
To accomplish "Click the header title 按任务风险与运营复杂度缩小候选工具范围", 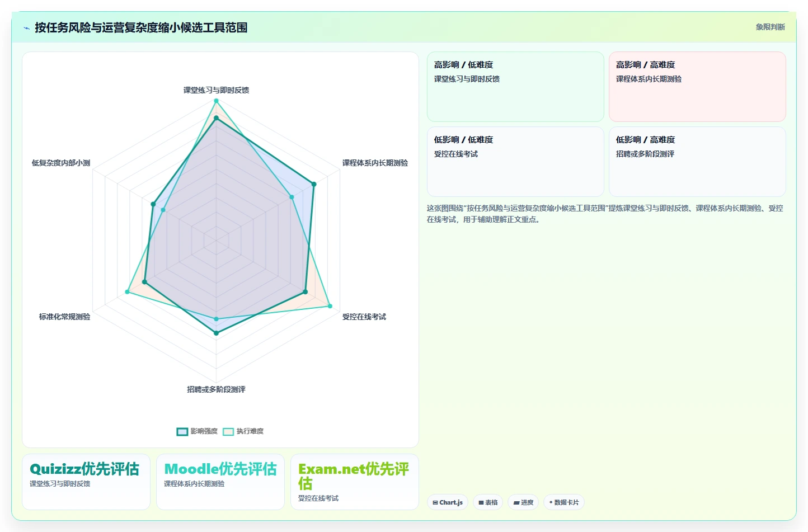I will point(141,27).
